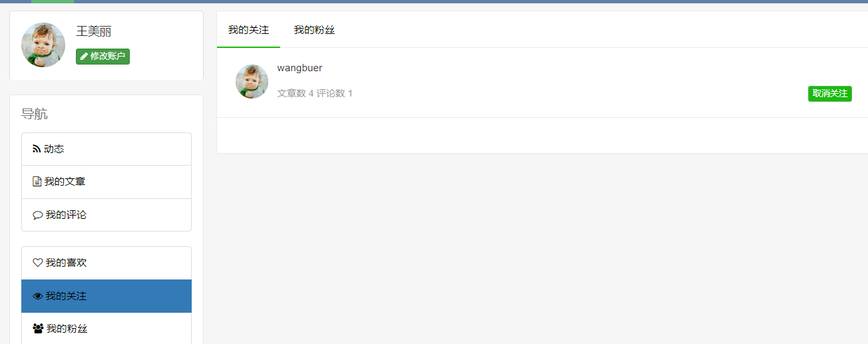Image resolution: width=868 pixels, height=344 pixels.
Task: Click the 文章数 4 评论数 1 stats text
Action: (315, 93)
